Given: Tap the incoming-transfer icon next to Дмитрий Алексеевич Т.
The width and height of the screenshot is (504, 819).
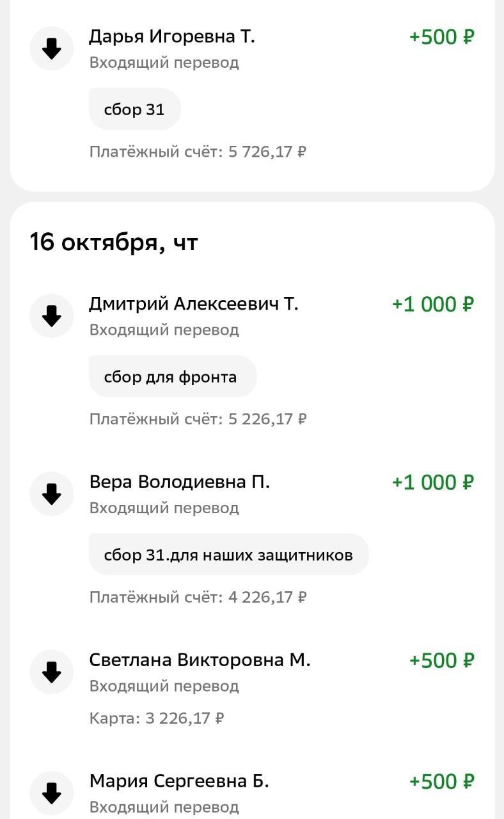Looking at the screenshot, I should (x=52, y=315).
